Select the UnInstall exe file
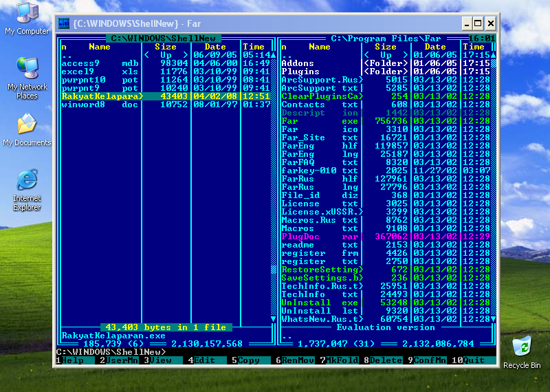Screen dimensions: 550x392 coord(386,303)
